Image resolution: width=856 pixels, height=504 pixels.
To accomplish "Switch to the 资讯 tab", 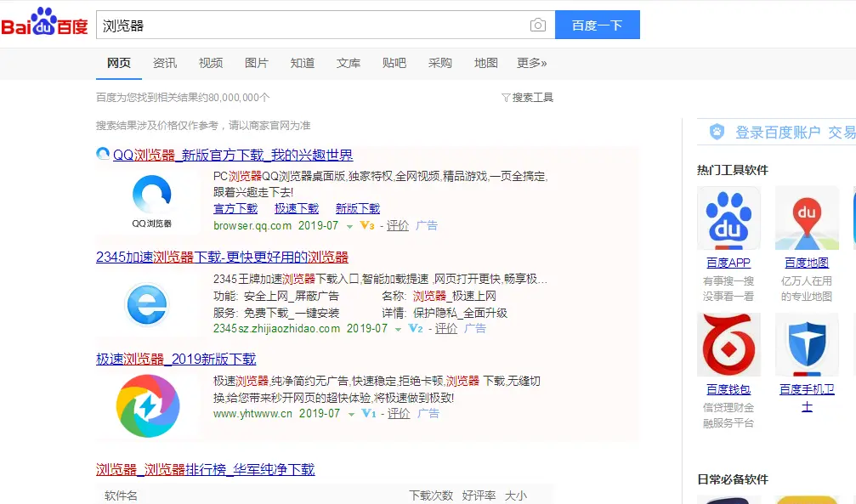I will tap(164, 63).
